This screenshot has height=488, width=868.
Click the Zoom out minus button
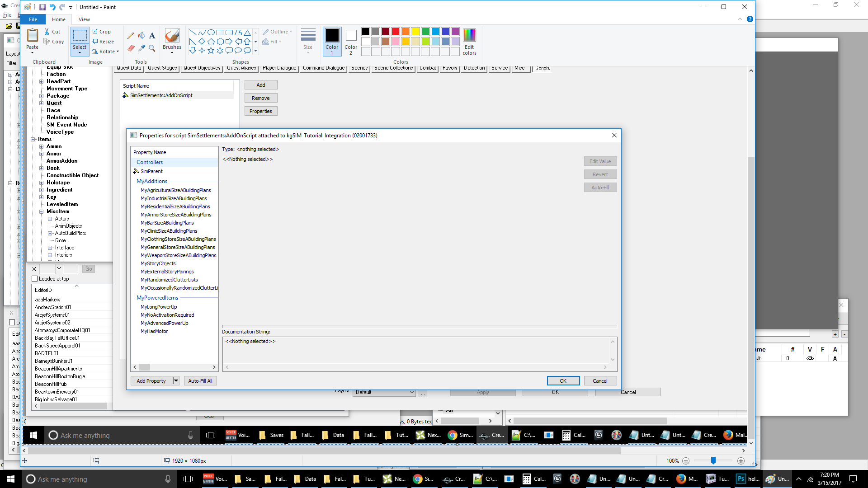(686, 461)
